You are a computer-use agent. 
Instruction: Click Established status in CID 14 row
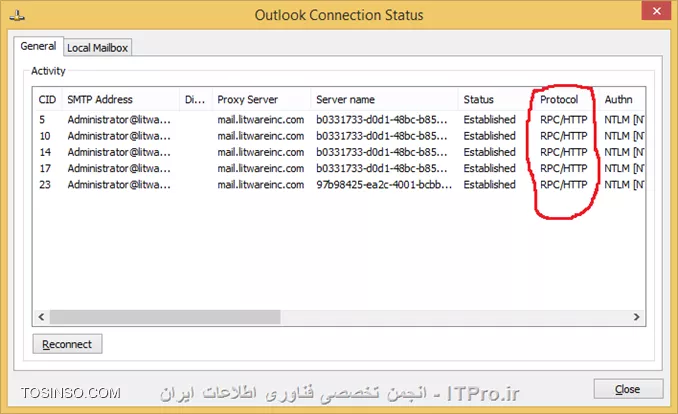pyautogui.click(x=489, y=152)
